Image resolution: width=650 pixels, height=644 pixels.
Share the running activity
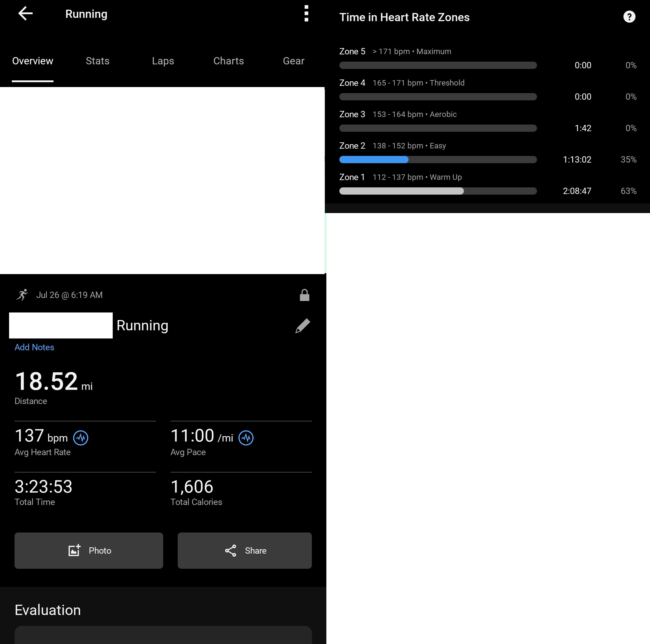[x=244, y=550]
